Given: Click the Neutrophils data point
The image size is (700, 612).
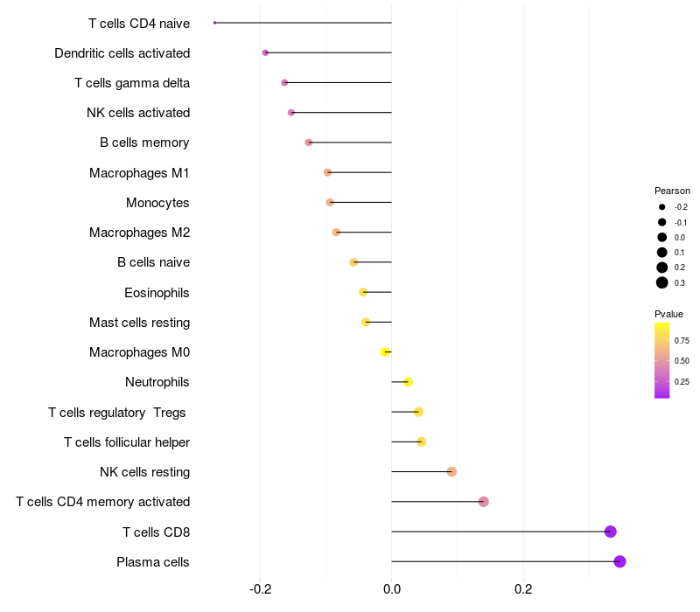Looking at the screenshot, I should (x=408, y=382).
